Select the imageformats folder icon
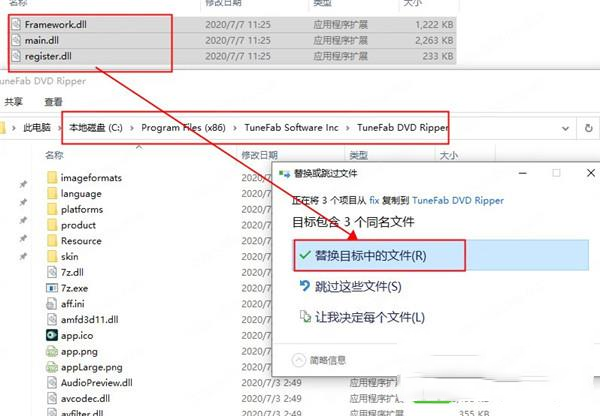Image resolution: width=600 pixels, height=416 pixels. (53, 177)
